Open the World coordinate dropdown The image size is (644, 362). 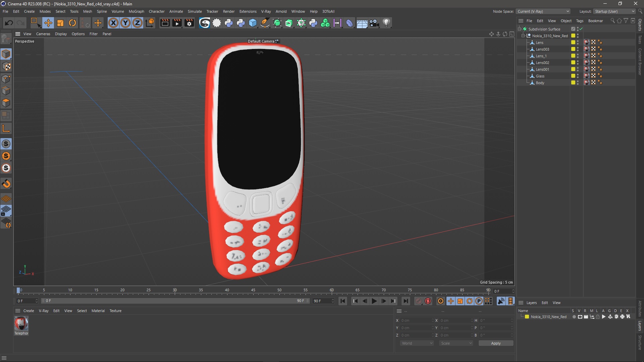[417, 343]
